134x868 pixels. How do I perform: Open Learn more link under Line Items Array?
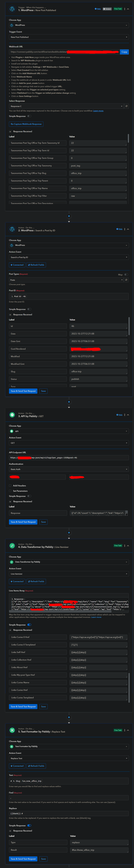(96, 617)
